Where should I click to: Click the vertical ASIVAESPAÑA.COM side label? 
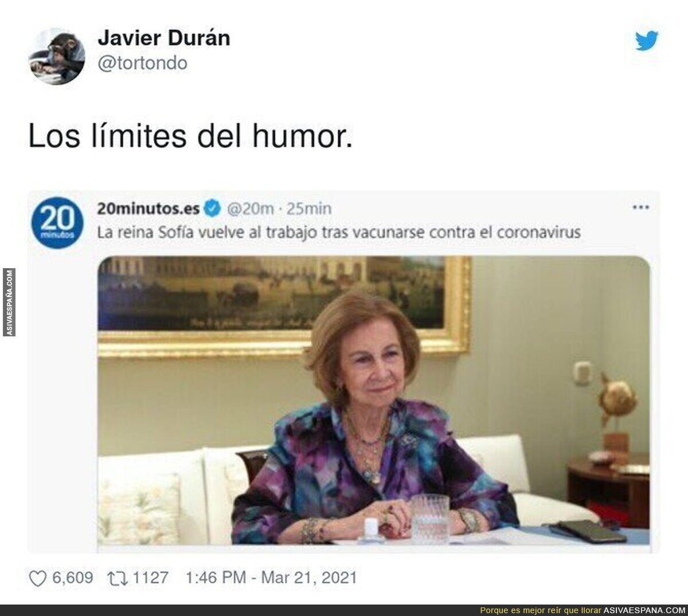point(9,302)
